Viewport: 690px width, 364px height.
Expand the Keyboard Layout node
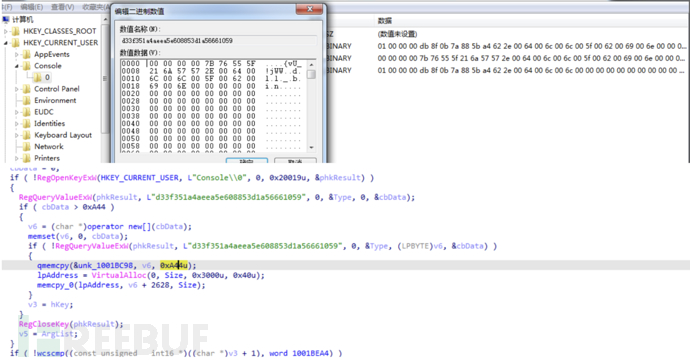coord(17,135)
